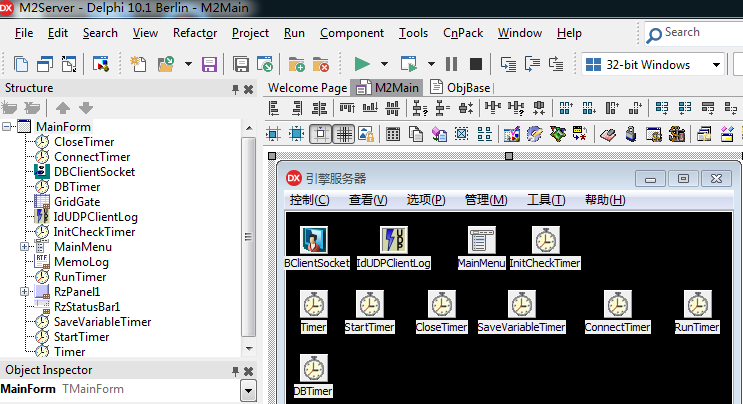Open the 工具(T) menu in form designer
This screenshot has height=404, width=743.
[546, 200]
